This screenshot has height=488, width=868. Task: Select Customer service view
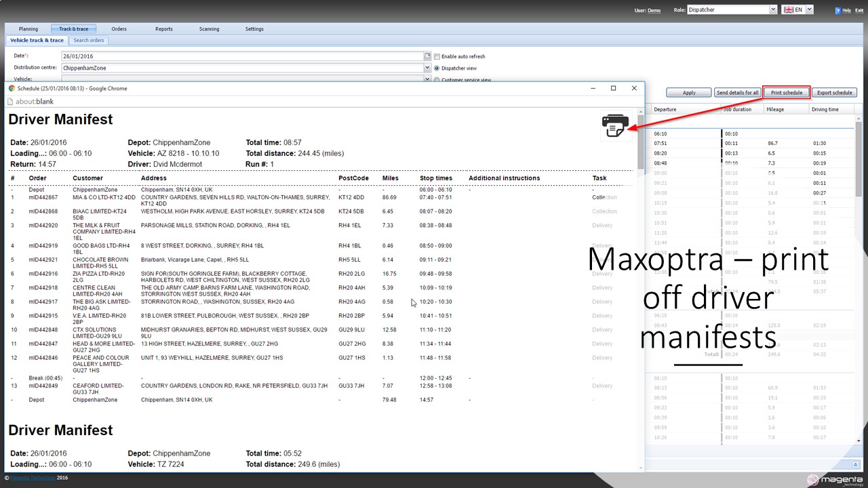437,79
